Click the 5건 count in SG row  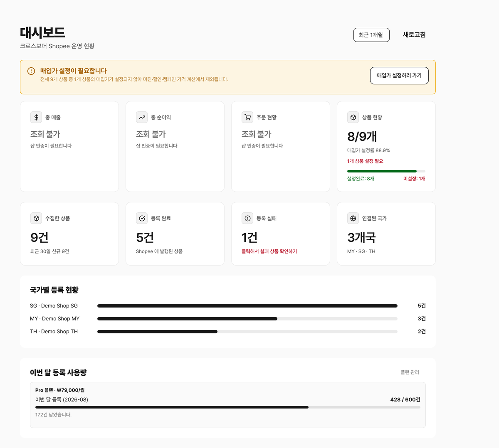pyautogui.click(x=422, y=306)
